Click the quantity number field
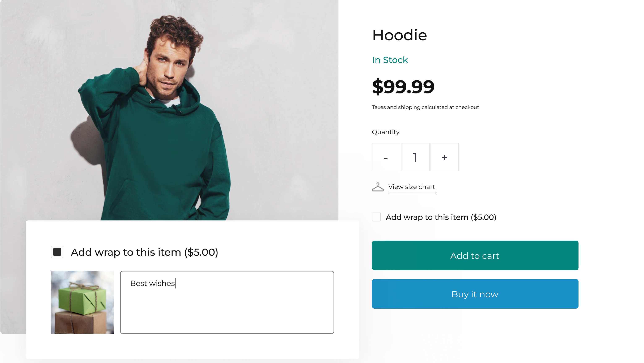The width and height of the screenshot is (644, 363). pos(415,157)
